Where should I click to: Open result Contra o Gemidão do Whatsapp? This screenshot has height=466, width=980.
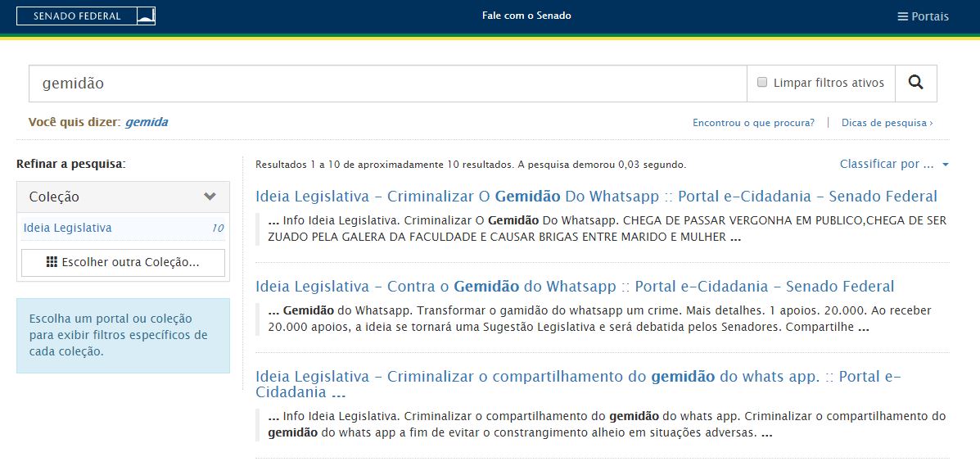pyautogui.click(x=575, y=287)
